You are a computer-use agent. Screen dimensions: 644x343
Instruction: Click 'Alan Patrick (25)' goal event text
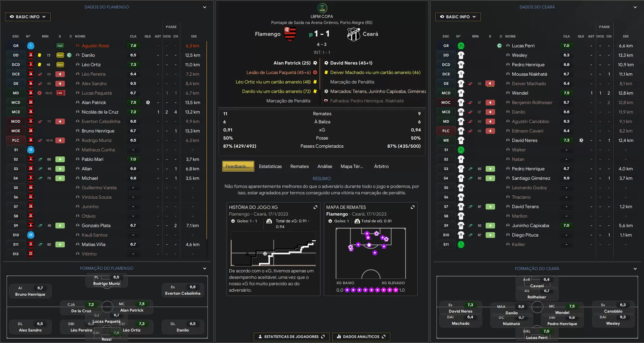pyautogui.click(x=292, y=63)
